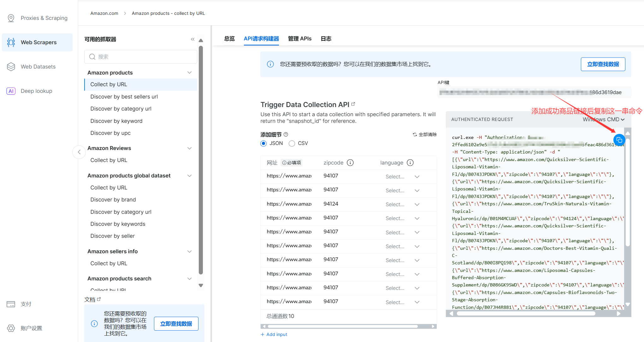This screenshot has width=644, height=342.
Task: Open the Windows CMD shell dropdown
Action: point(604,119)
